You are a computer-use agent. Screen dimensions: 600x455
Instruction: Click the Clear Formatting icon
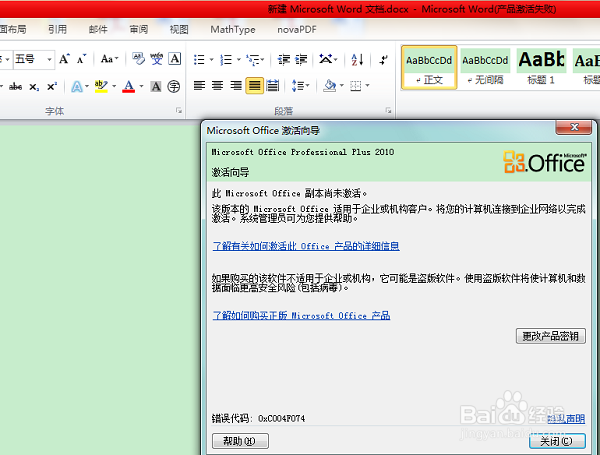tap(138, 59)
